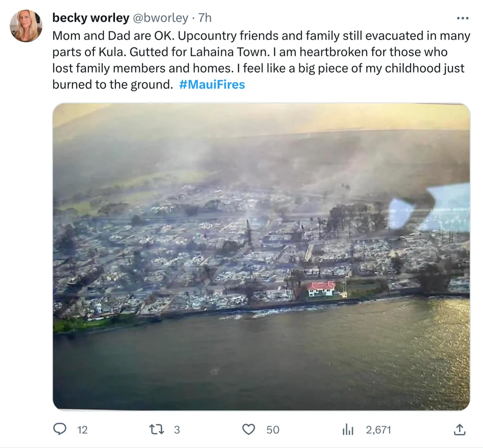The height and width of the screenshot is (448, 483).
Task: Open the three-dot more options menu
Action: pos(463,18)
